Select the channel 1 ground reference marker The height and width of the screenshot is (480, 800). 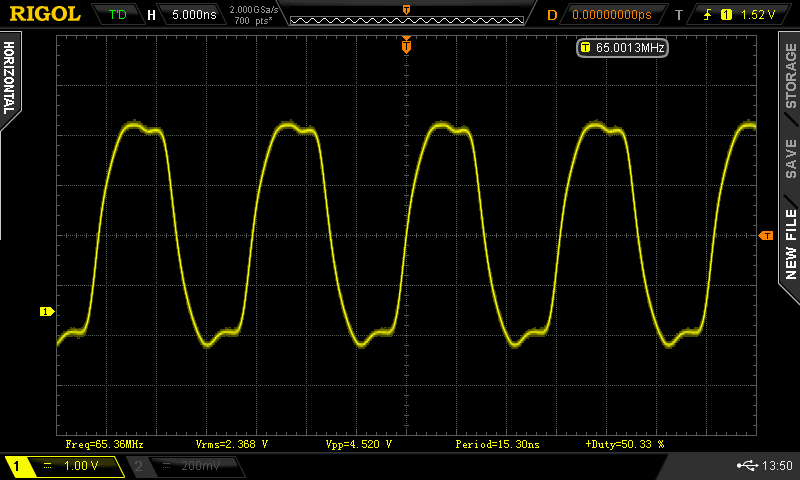45,312
